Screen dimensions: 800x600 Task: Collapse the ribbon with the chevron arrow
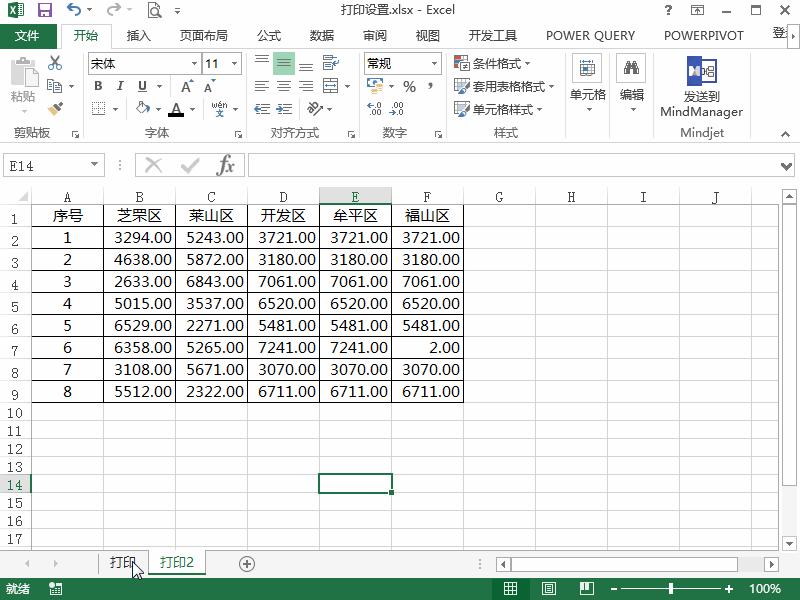point(786,133)
